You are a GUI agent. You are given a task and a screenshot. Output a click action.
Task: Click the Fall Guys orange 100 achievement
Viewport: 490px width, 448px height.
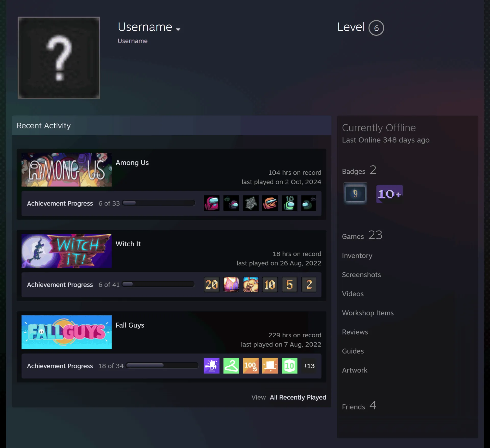[x=251, y=366]
